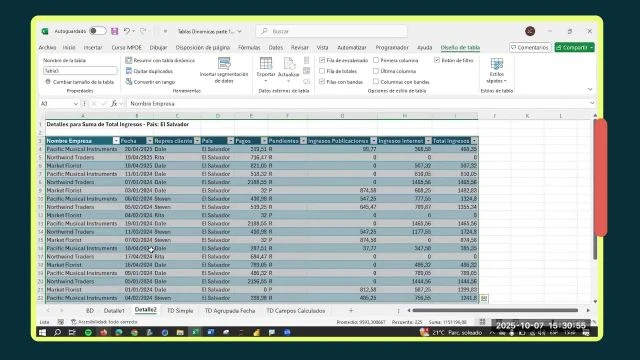This screenshot has width=640, height=360.
Task: Open the Fórmulas ribbon tab
Action: [x=249, y=47]
